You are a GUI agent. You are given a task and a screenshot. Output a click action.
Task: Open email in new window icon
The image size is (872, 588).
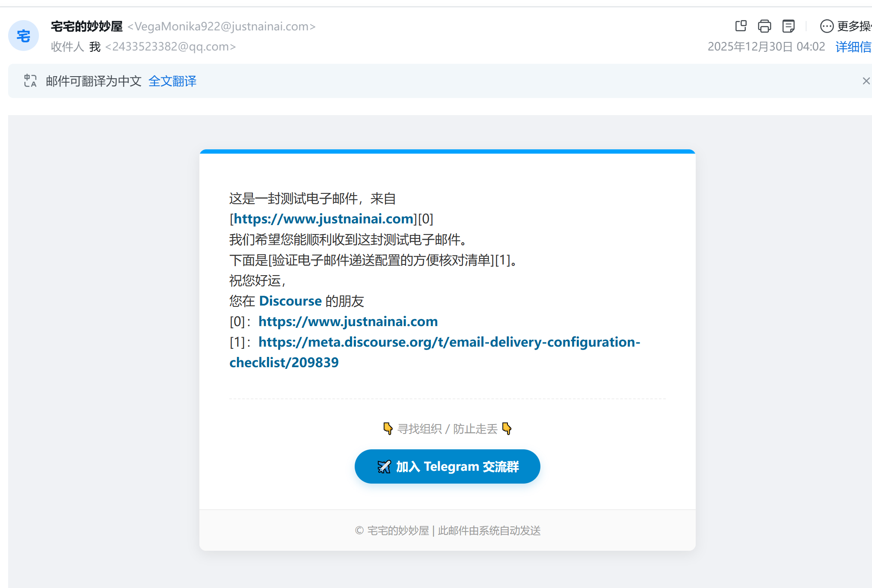(x=741, y=26)
